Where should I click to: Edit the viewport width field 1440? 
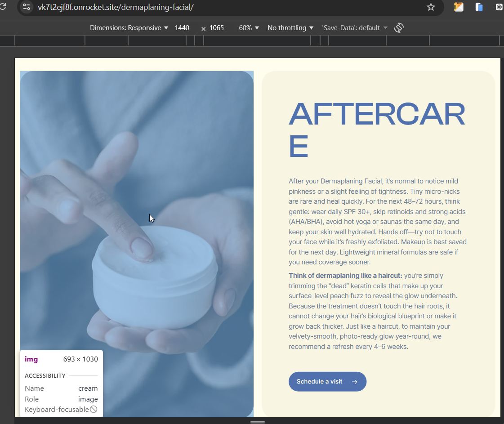click(x=182, y=27)
